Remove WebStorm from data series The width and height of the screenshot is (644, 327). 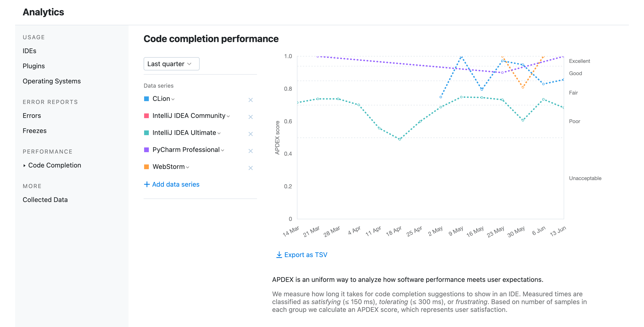pyautogui.click(x=250, y=168)
